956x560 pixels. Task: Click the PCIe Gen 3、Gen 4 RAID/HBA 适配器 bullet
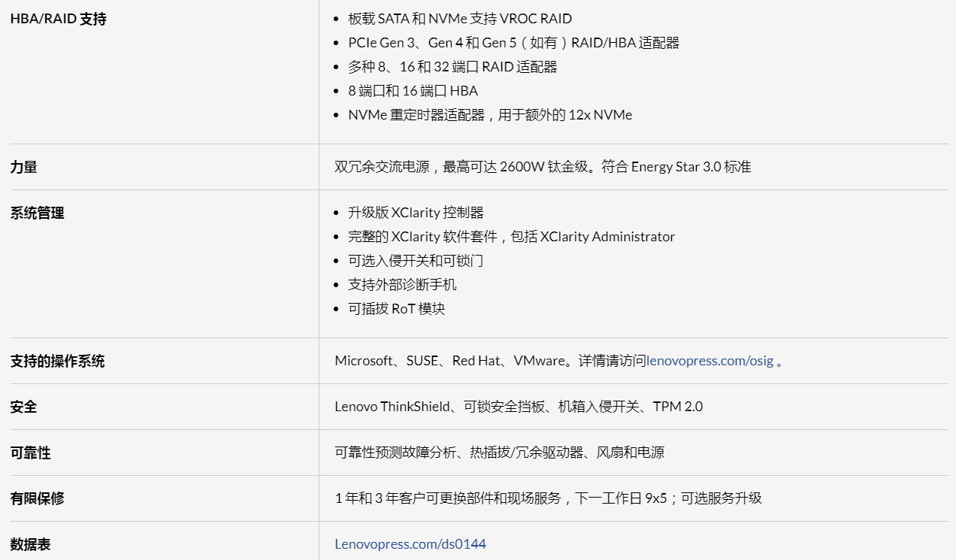[x=513, y=43]
